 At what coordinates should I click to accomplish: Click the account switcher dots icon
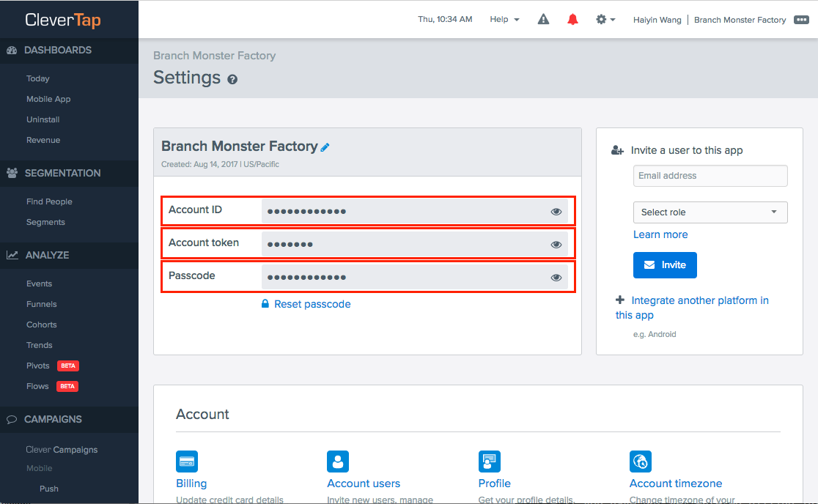801,19
